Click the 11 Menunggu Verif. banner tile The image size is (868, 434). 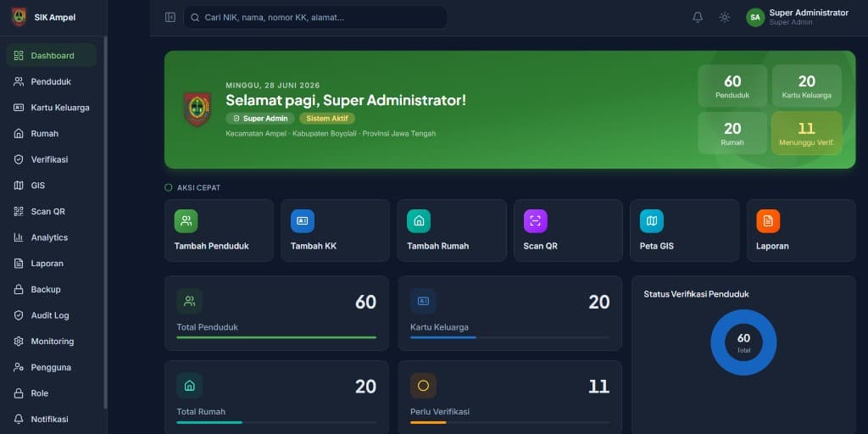[807, 133]
